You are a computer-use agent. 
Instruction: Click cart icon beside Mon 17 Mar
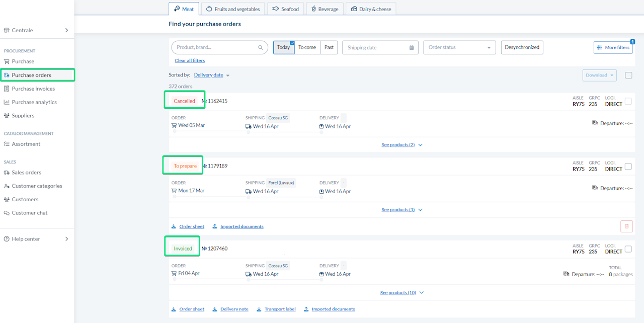[x=174, y=191]
